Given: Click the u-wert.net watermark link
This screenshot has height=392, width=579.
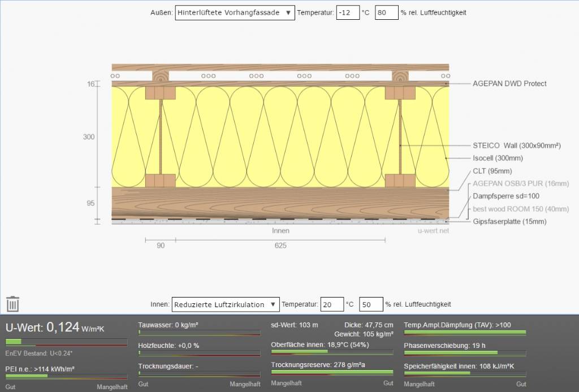Looking at the screenshot, I should pos(433,231).
